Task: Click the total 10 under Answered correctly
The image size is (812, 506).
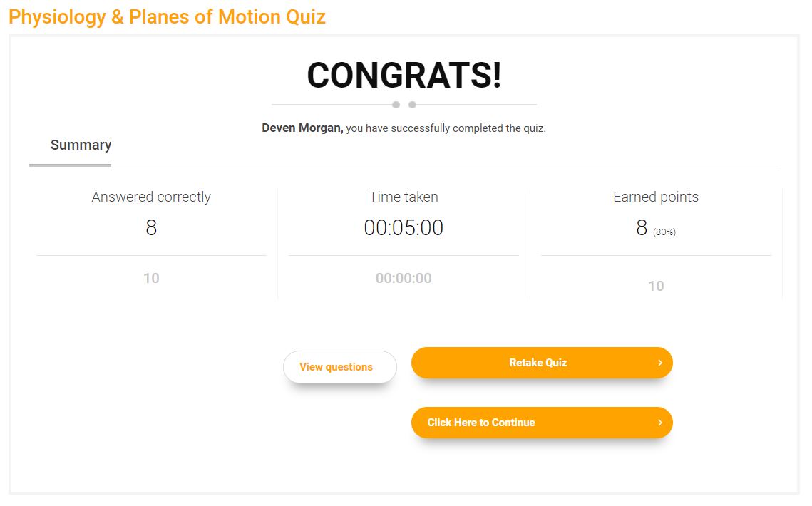Action: point(151,279)
